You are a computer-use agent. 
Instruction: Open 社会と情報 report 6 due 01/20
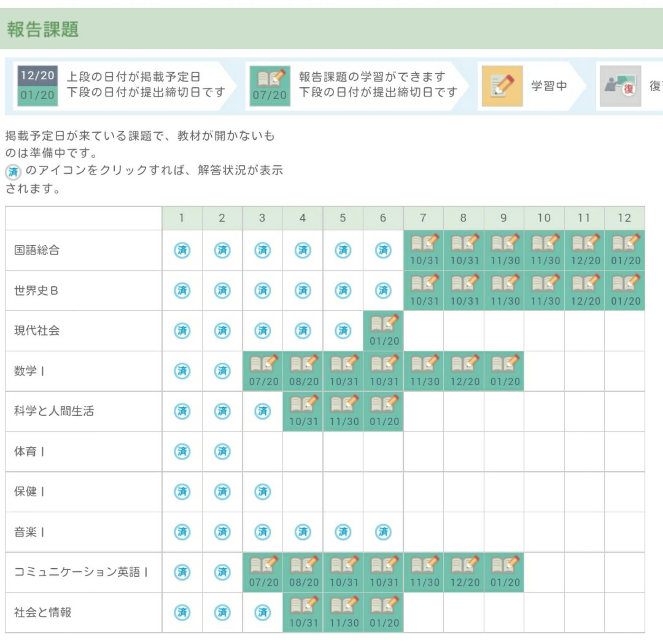[383, 613]
